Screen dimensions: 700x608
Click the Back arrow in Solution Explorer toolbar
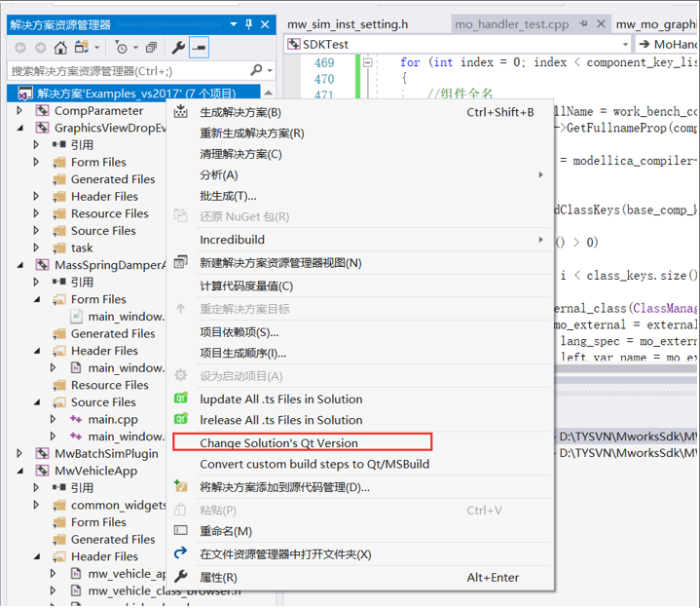(20, 48)
